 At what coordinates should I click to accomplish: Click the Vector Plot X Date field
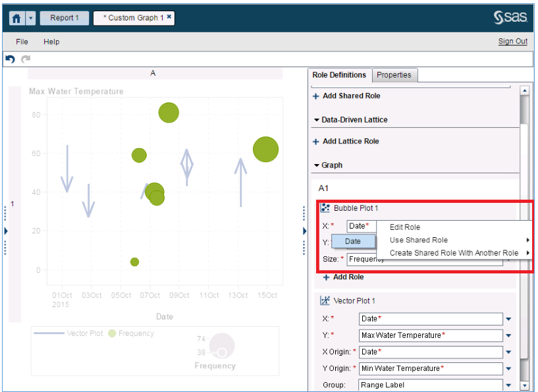[431, 319]
